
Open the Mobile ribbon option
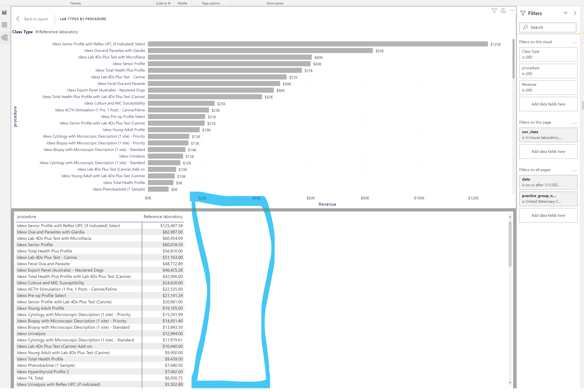(x=182, y=3)
